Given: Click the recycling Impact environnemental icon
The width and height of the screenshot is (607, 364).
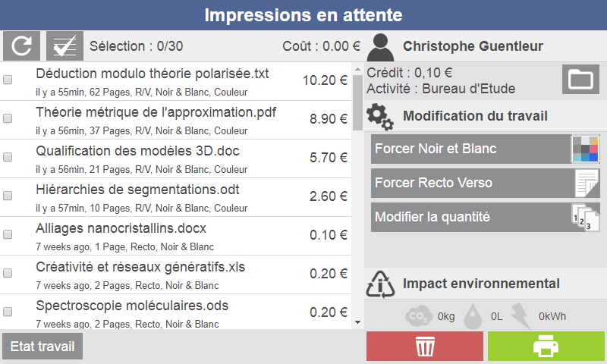Looking at the screenshot, I should (x=381, y=284).
